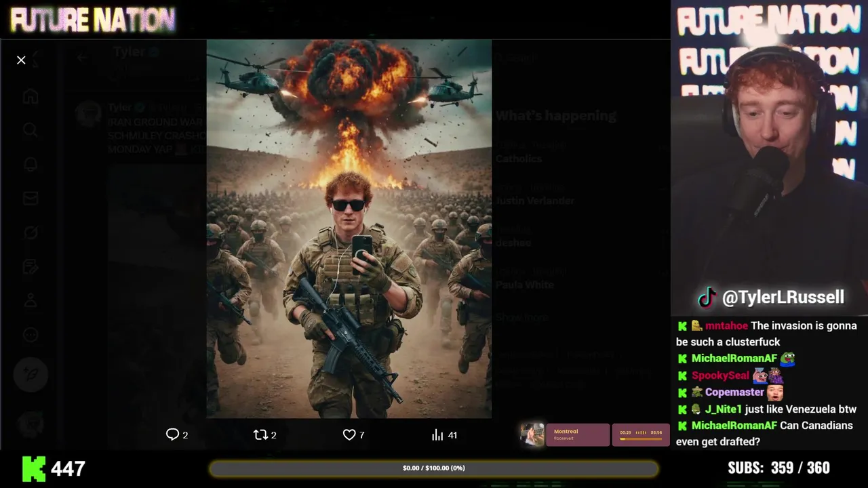Open the Justin Verlander trending topic

point(535,201)
